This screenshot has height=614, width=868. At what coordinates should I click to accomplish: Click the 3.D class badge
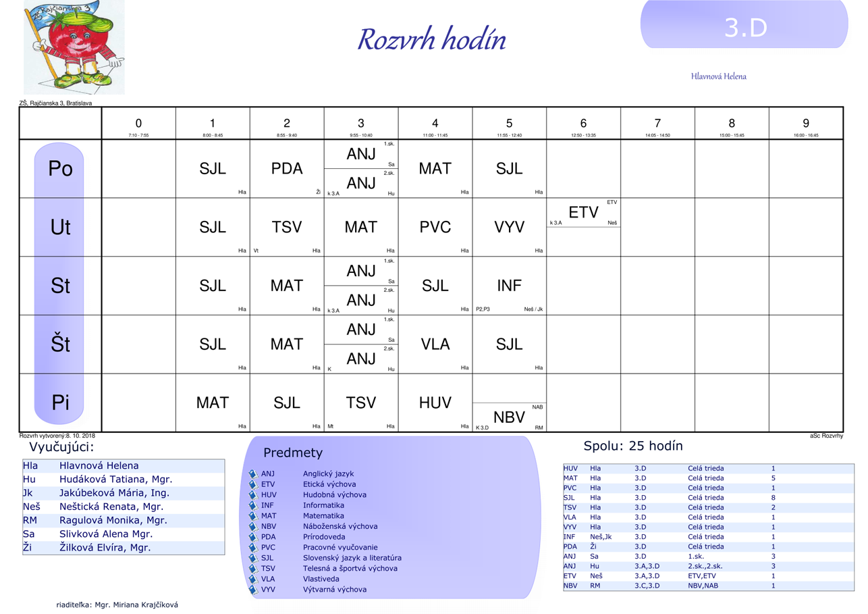[x=744, y=25]
